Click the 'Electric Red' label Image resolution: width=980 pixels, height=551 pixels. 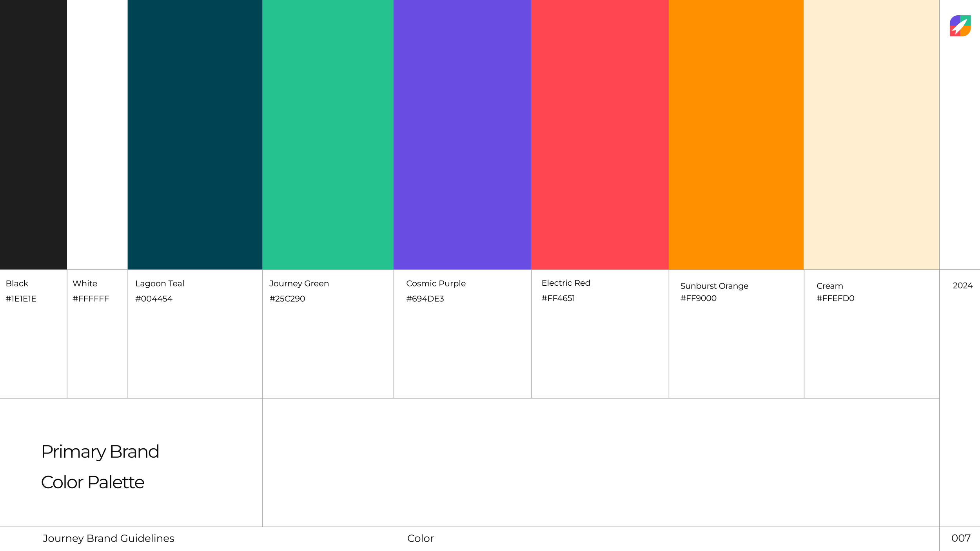coord(566,283)
